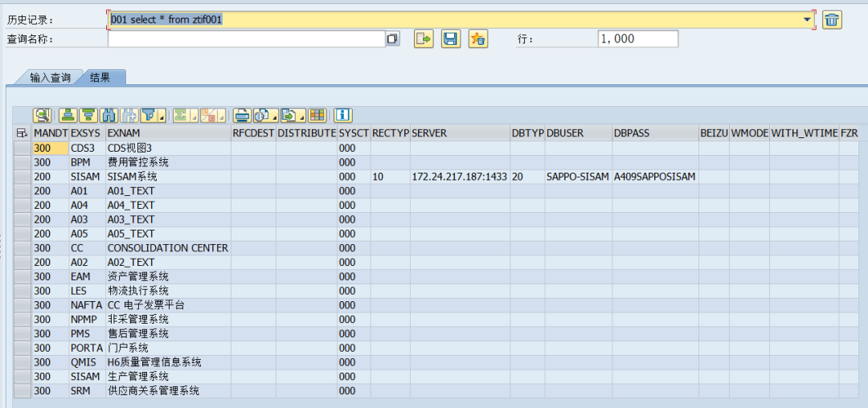Select the history record combo box field

(x=461, y=20)
